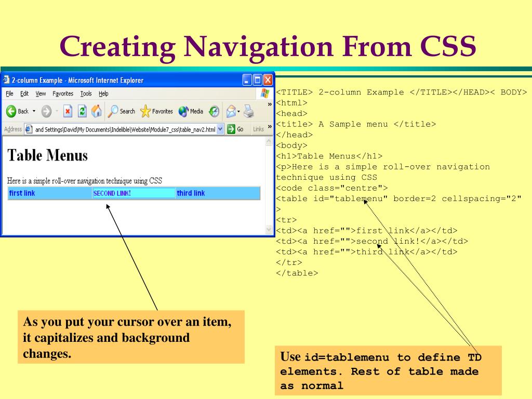This screenshot has width=532, height=399.
Task: Click the scrollbar down arrow in IE
Action: [x=269, y=230]
